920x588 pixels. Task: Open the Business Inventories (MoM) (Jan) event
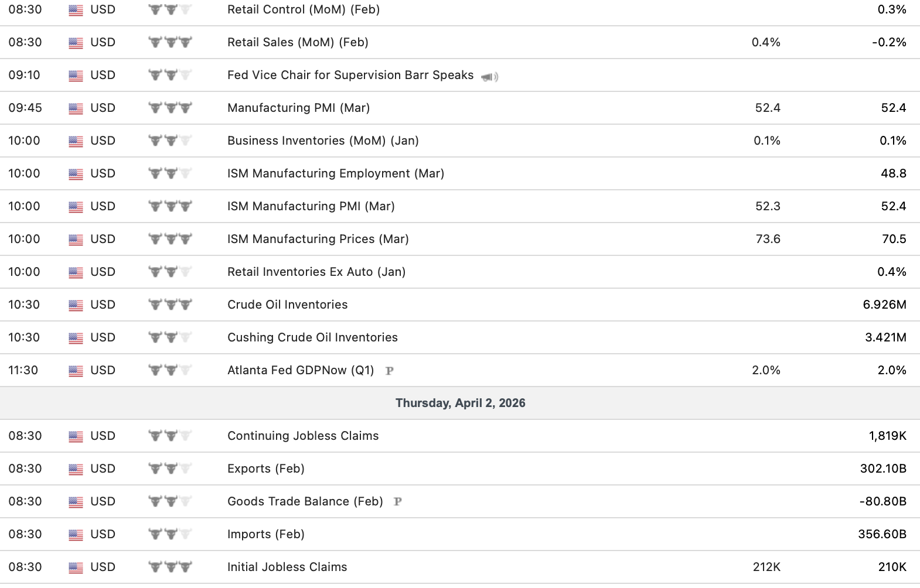323,141
